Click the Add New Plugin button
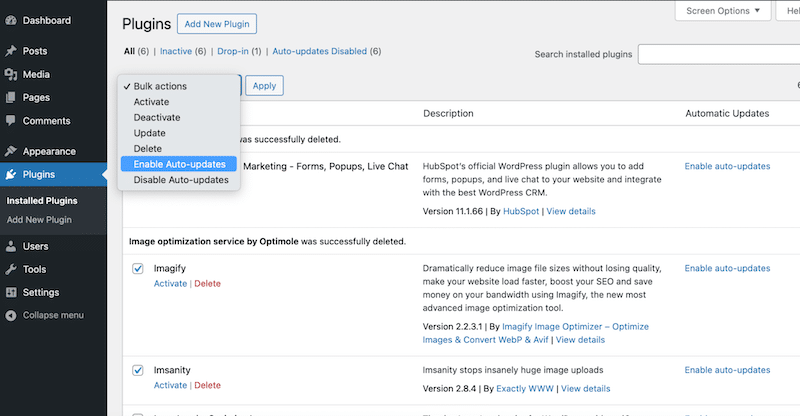Viewport: 800px width, 416px height. tap(217, 24)
